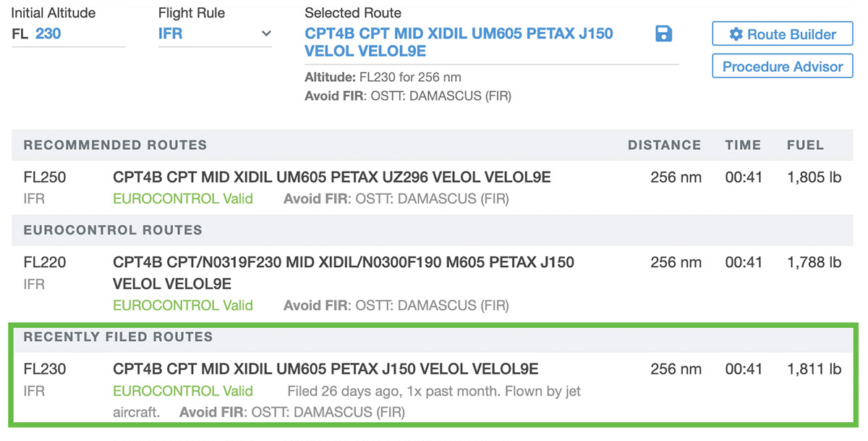Click the gear icon in Route Builder
The image size is (868, 441).
click(x=736, y=34)
